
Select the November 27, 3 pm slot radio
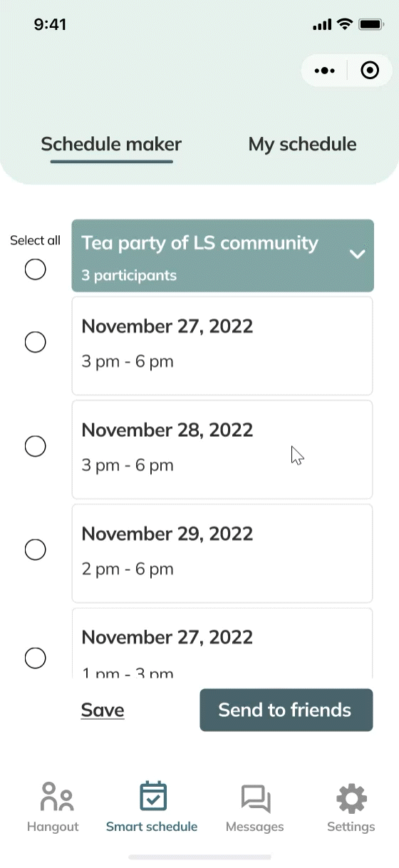[x=36, y=342]
